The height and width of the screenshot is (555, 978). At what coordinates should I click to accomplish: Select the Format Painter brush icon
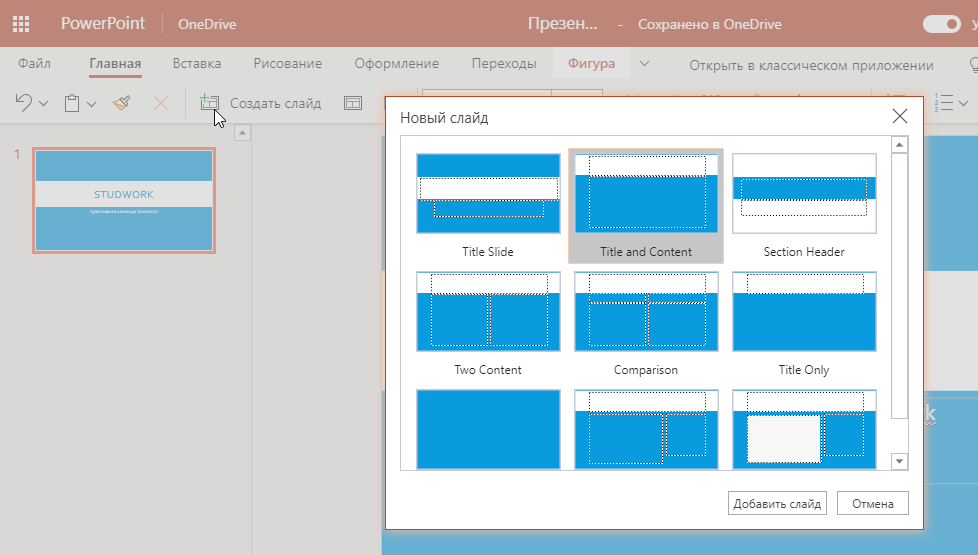[122, 103]
